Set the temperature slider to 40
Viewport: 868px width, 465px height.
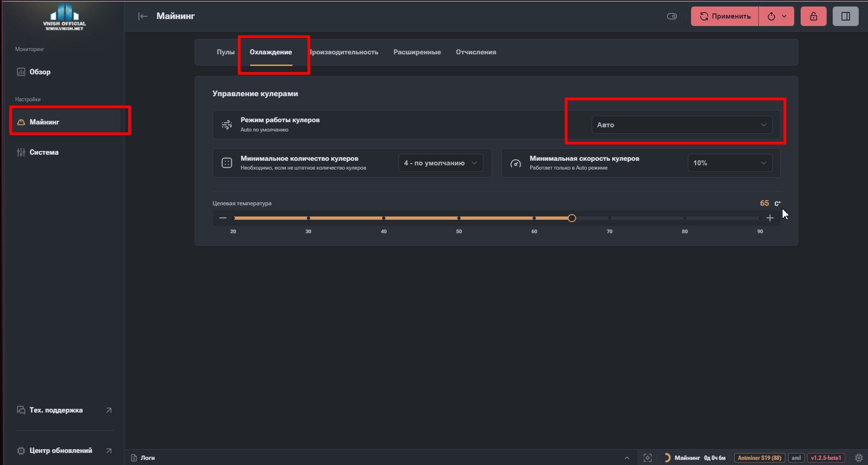(x=384, y=218)
